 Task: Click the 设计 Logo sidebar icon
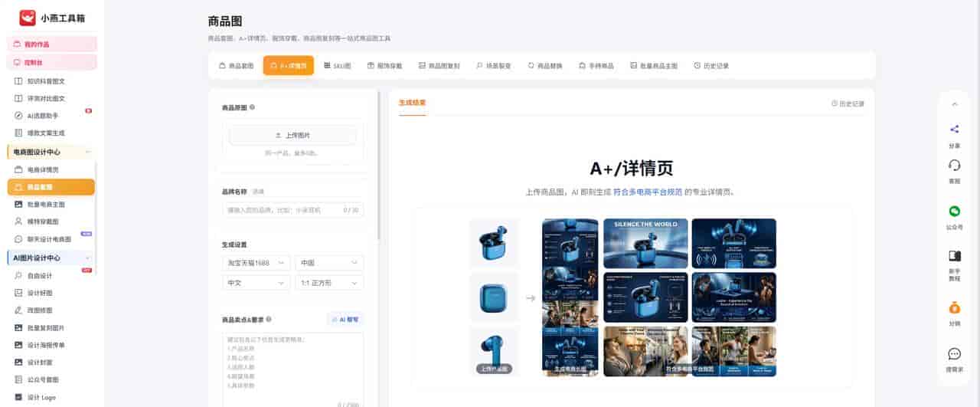point(19,397)
